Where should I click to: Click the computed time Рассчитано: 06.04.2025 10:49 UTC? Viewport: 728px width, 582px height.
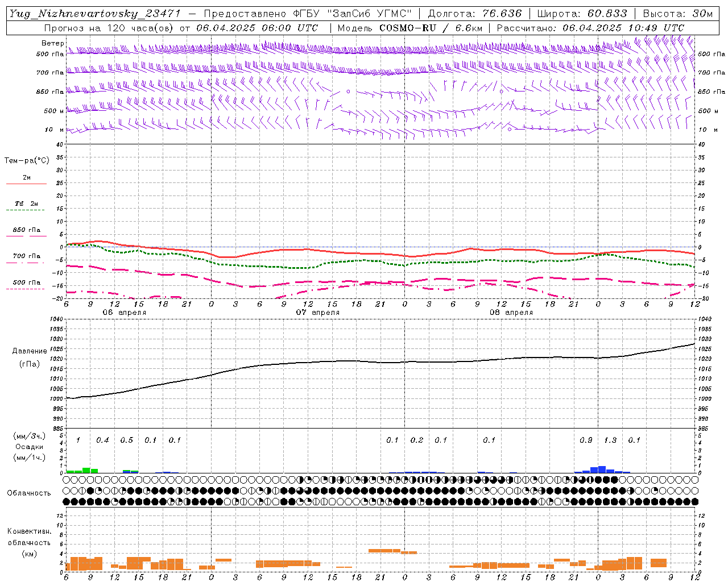(x=590, y=28)
